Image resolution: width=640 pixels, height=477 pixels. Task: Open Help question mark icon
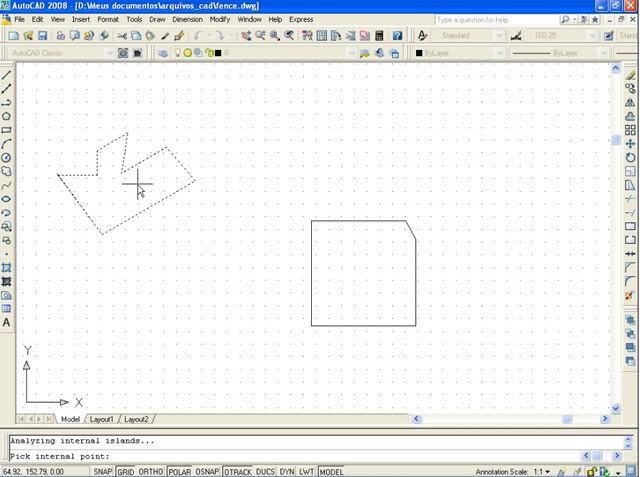[397, 36]
